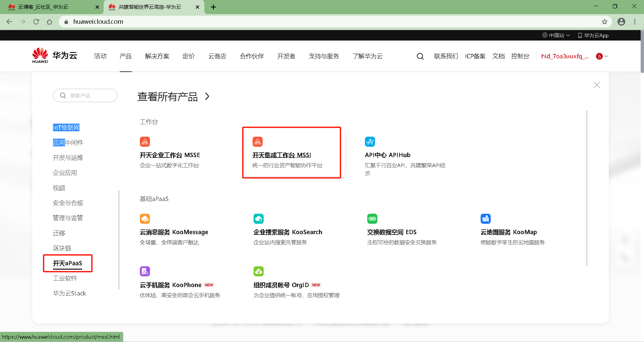Bookmark this page with the star icon
Viewport: 644px width, 342px height.
tap(604, 22)
